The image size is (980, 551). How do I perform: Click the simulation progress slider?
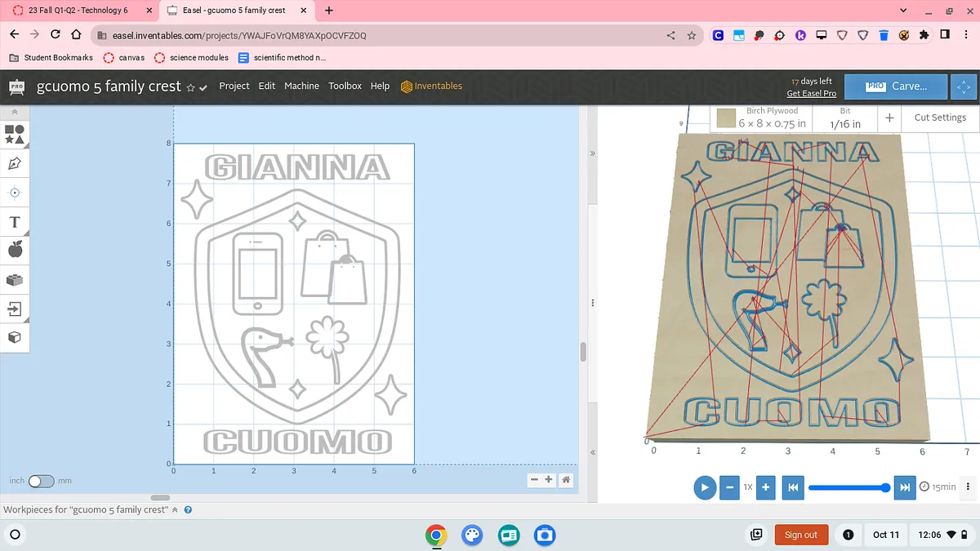(x=847, y=487)
